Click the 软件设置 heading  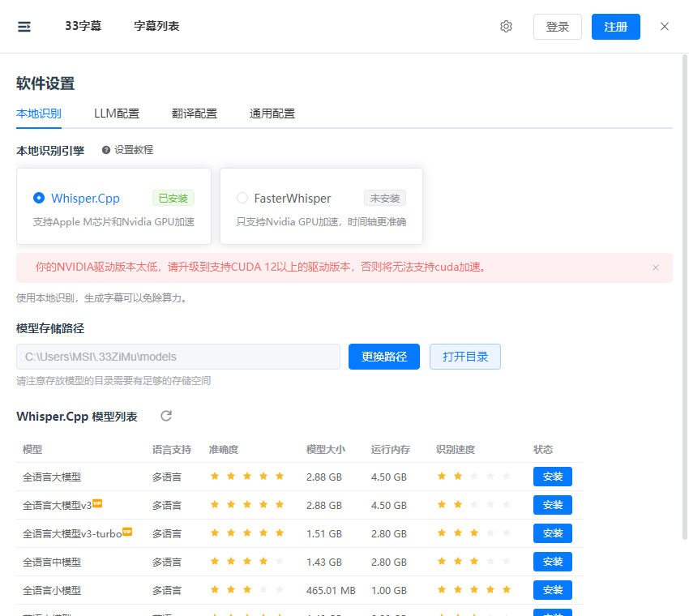[x=45, y=83]
